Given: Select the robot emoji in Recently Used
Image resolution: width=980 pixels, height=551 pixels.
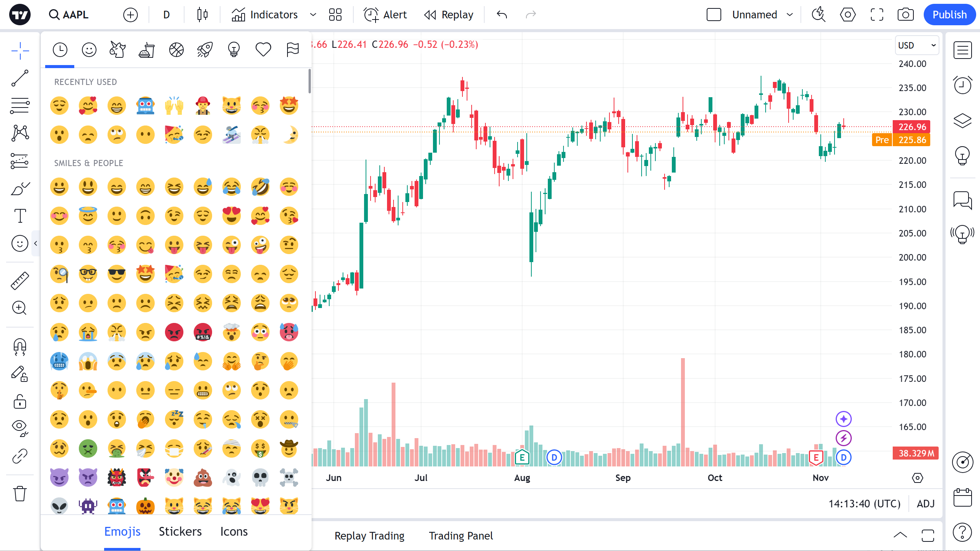Looking at the screenshot, I should point(145,106).
